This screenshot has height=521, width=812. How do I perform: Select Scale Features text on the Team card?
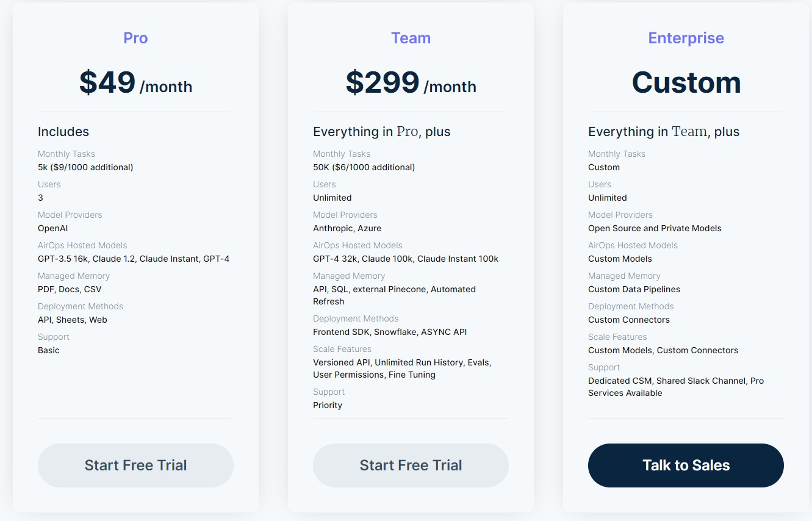point(342,348)
